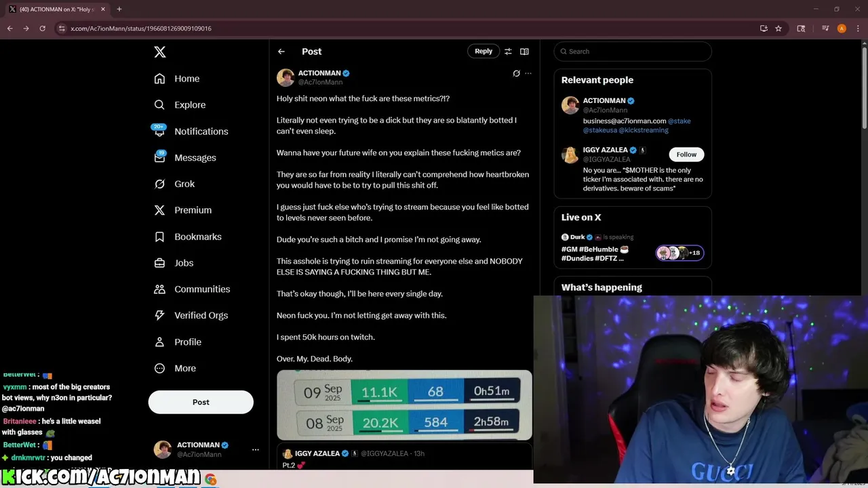Open the browser profile avatar
The height and width of the screenshot is (488, 868).
tap(842, 28)
